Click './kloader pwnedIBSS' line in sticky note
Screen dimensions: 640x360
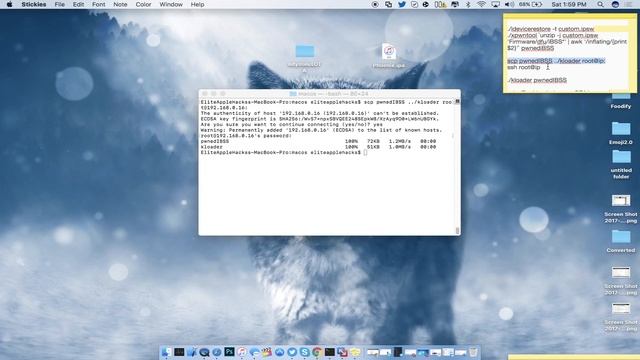537,80
